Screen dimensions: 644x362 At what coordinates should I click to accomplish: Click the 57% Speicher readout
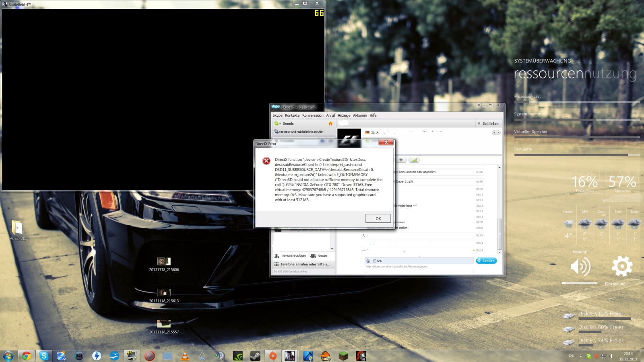622,183
